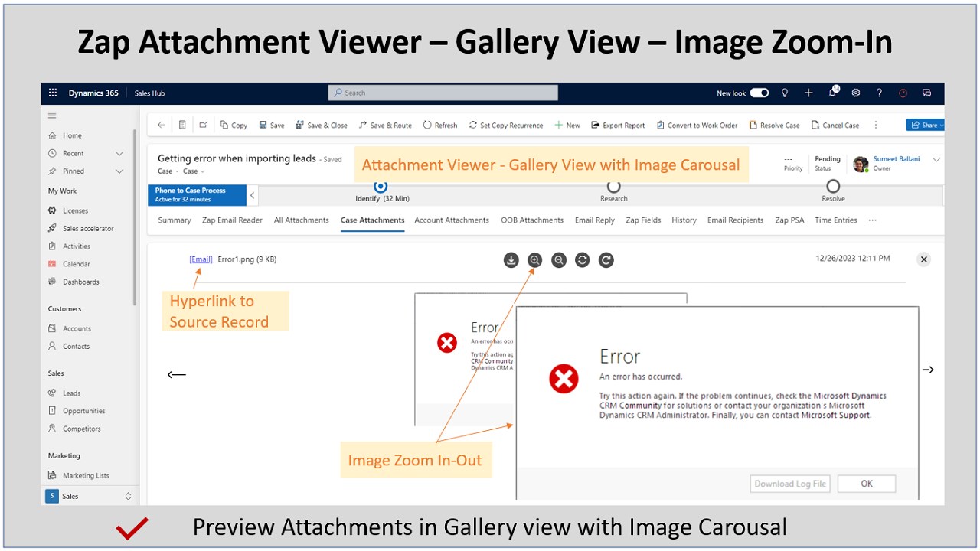Image resolution: width=980 pixels, height=551 pixels.
Task: Switch to Zap Email Reader tab
Action: pos(232,220)
